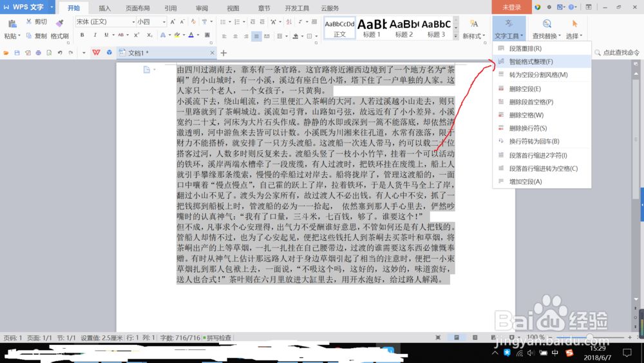Viewport: 644px width, 363px height.
Task: Increase font size with A+ icon
Action: click(x=173, y=22)
